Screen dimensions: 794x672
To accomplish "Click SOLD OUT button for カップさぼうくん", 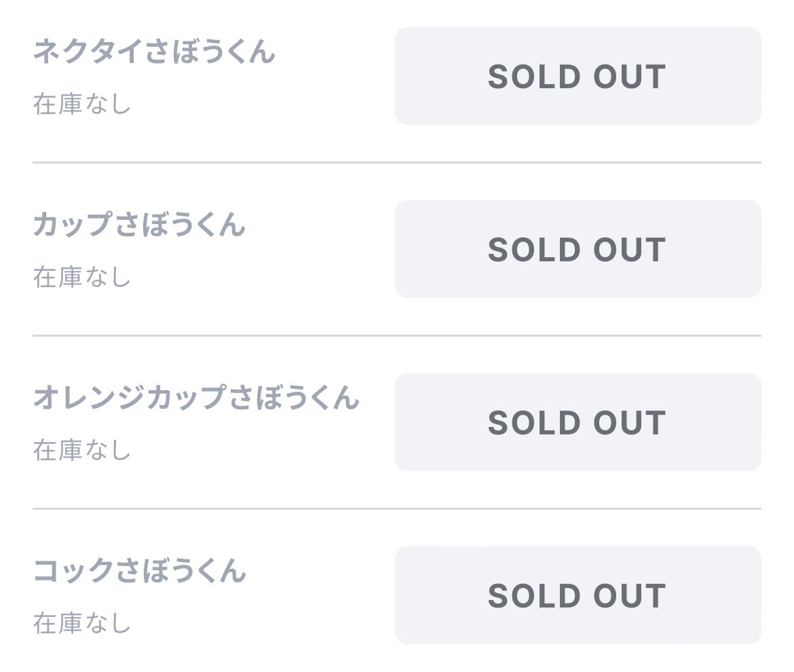I will click(578, 249).
